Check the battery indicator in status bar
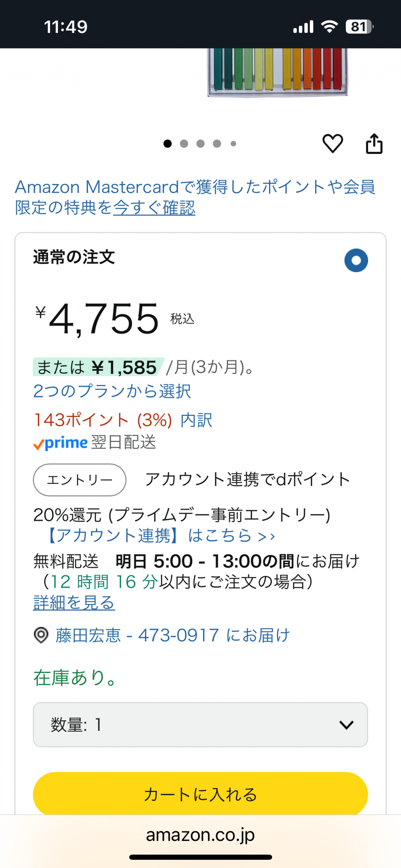The width and height of the screenshot is (401, 868). point(359,27)
